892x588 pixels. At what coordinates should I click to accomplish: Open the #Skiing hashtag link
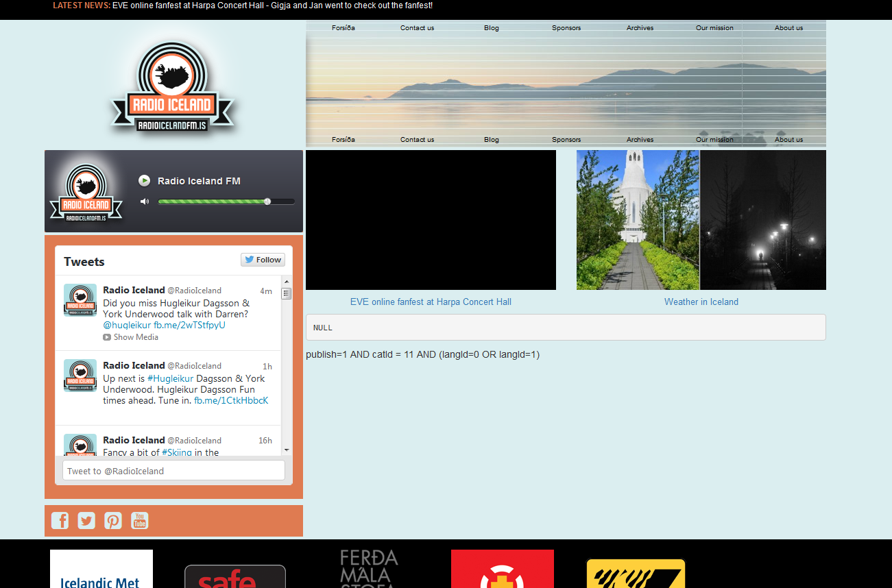tap(177, 452)
